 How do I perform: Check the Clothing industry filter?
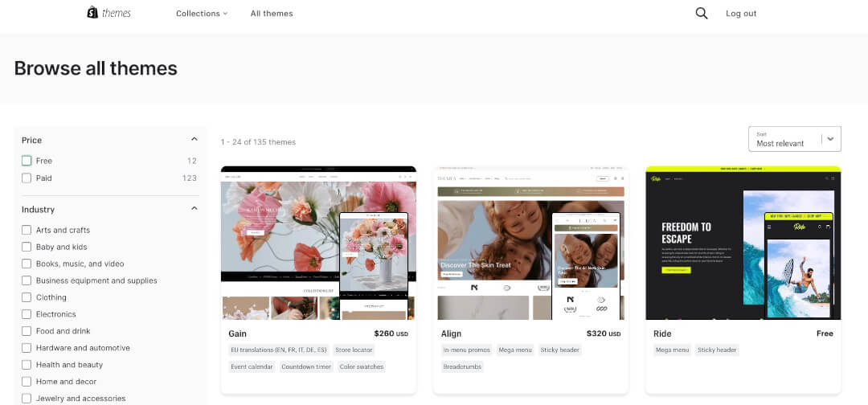(x=27, y=297)
